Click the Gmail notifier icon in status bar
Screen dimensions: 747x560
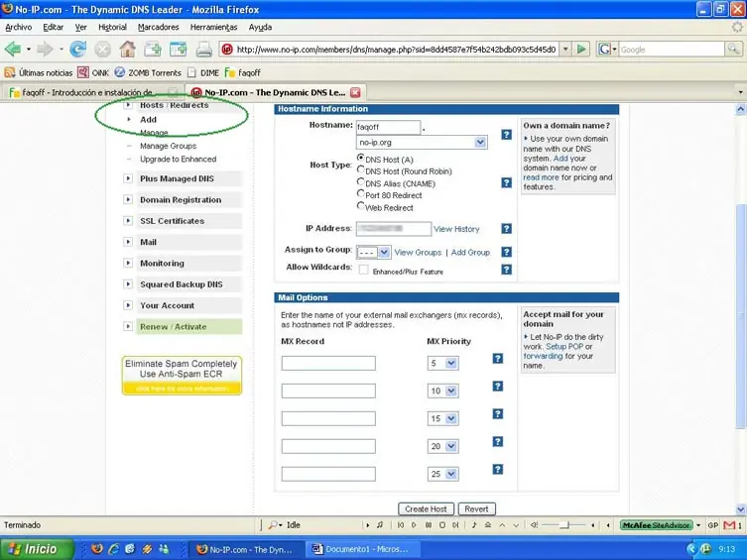tap(729, 525)
